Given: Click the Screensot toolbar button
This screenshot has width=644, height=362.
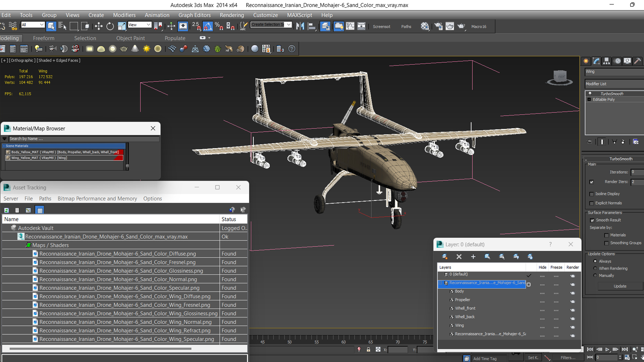Looking at the screenshot, I should pyautogui.click(x=381, y=26).
